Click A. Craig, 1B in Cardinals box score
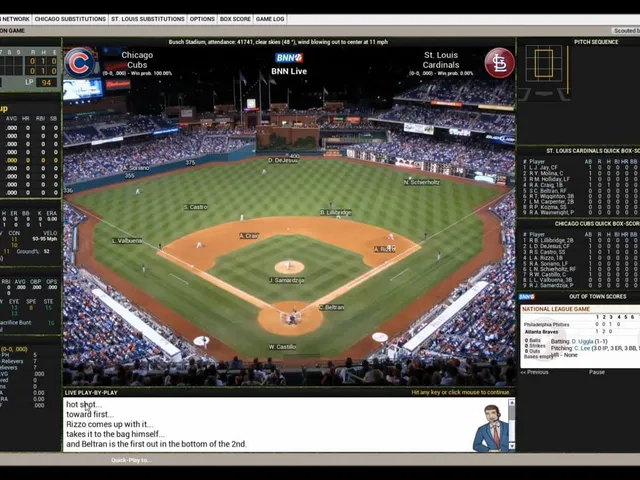The height and width of the screenshot is (480, 640). tap(543, 185)
